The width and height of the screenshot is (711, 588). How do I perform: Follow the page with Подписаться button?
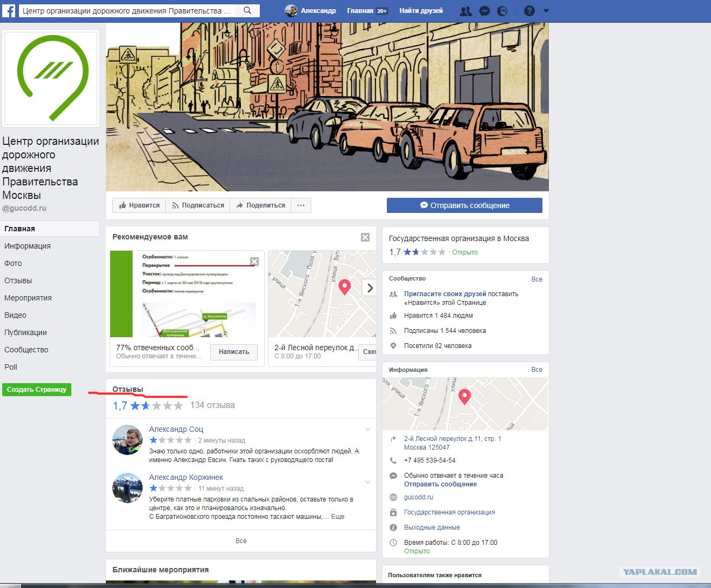click(x=198, y=205)
